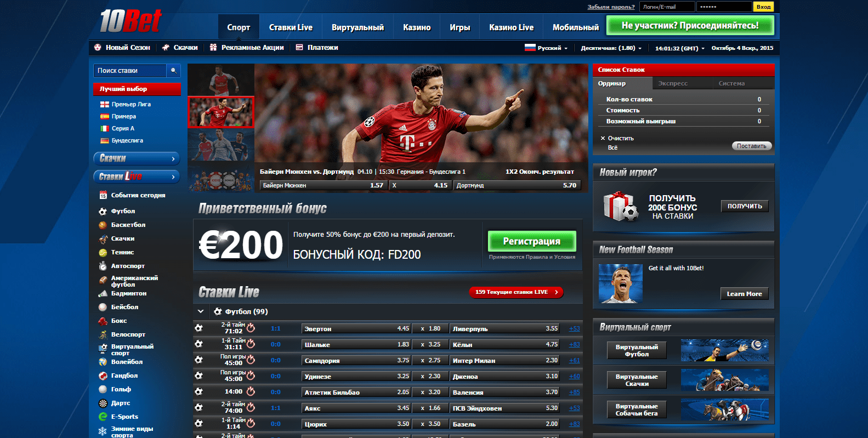Click the Volleyball icon in sidebar
The height and width of the screenshot is (438, 868).
tap(103, 362)
